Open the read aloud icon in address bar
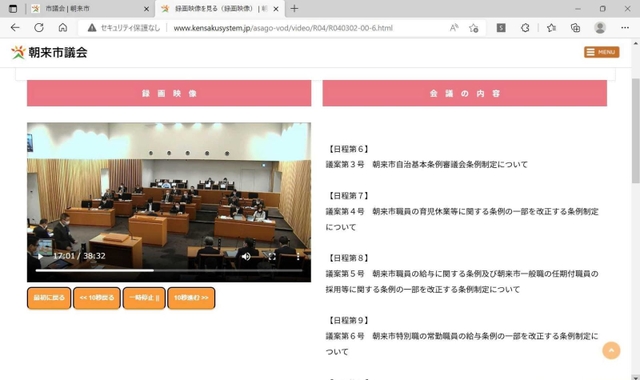 454,28
